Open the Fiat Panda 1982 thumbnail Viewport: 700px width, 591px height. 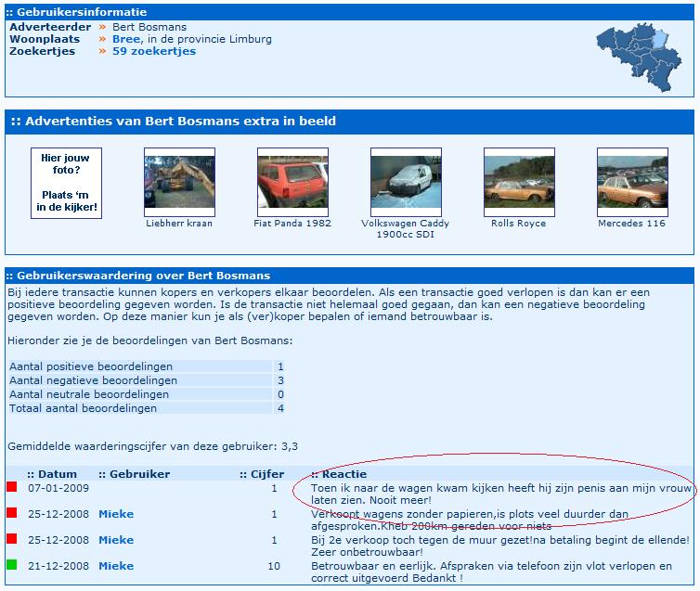[x=292, y=182]
